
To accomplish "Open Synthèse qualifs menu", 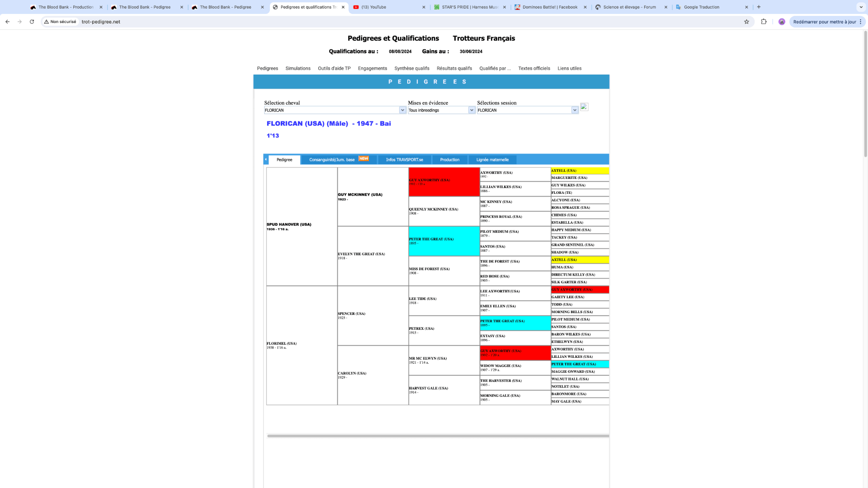I will [x=412, y=68].
